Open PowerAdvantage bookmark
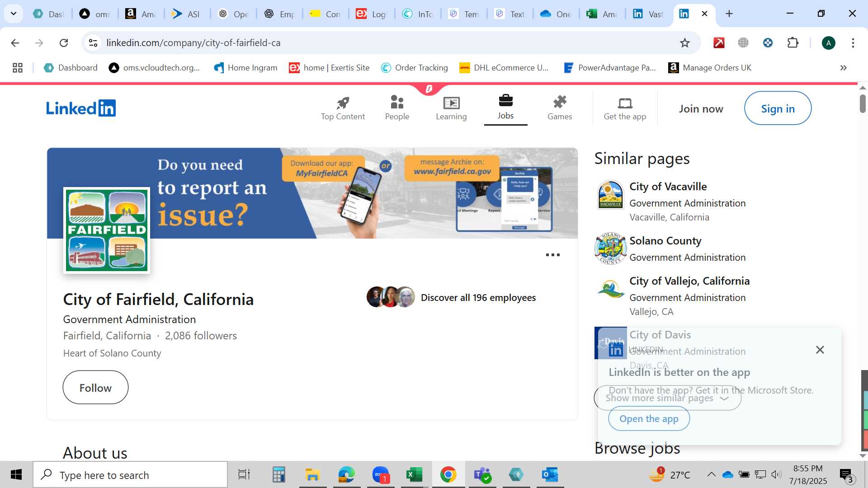Viewport: 868px width, 488px height. point(609,68)
